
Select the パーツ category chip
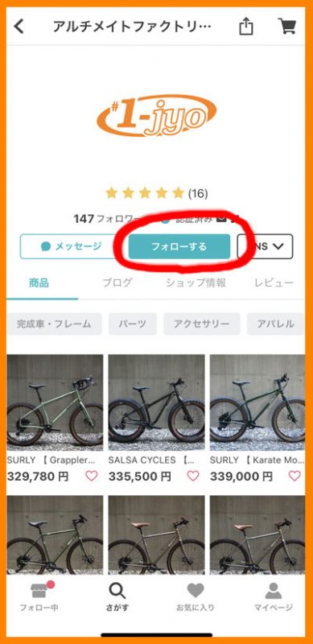point(133,324)
